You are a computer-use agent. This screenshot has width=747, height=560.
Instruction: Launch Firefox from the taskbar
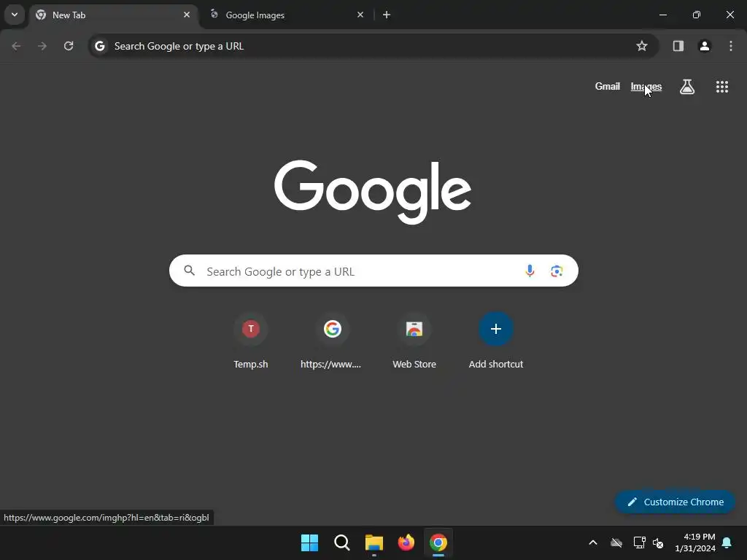406,542
